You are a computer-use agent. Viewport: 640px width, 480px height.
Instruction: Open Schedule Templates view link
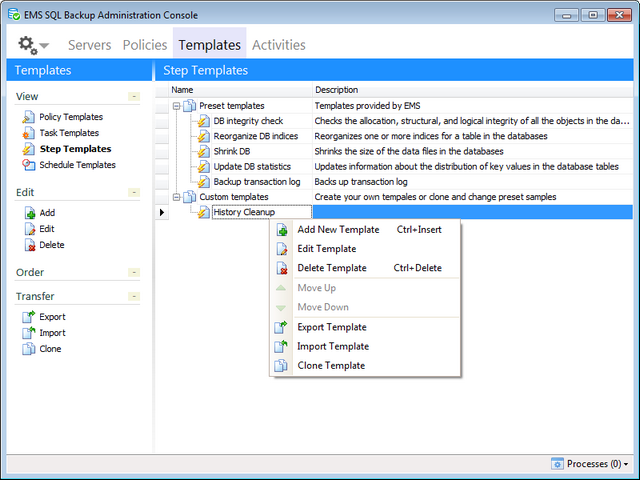pos(78,165)
